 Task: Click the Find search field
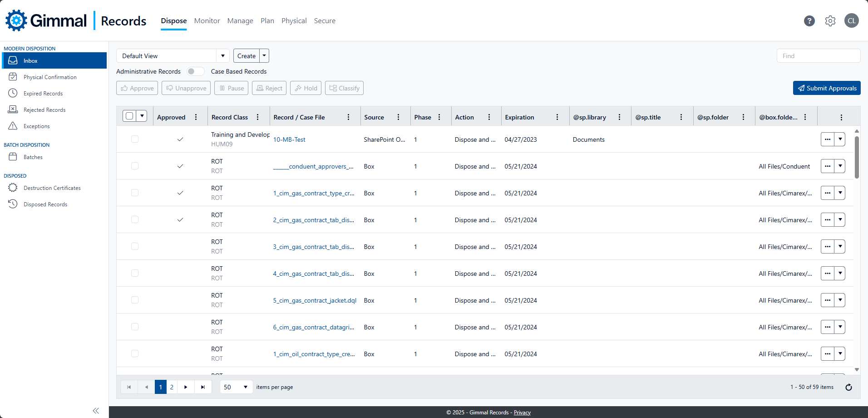tap(818, 56)
